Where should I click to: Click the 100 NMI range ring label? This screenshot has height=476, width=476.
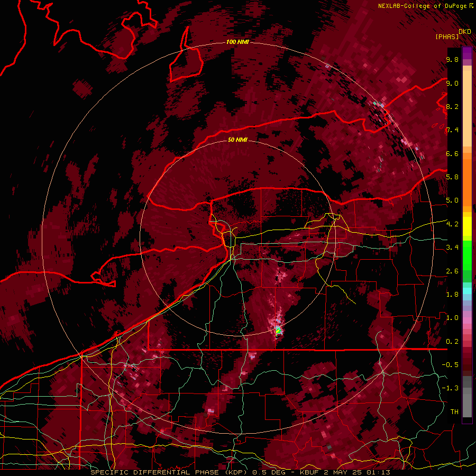pos(237,42)
